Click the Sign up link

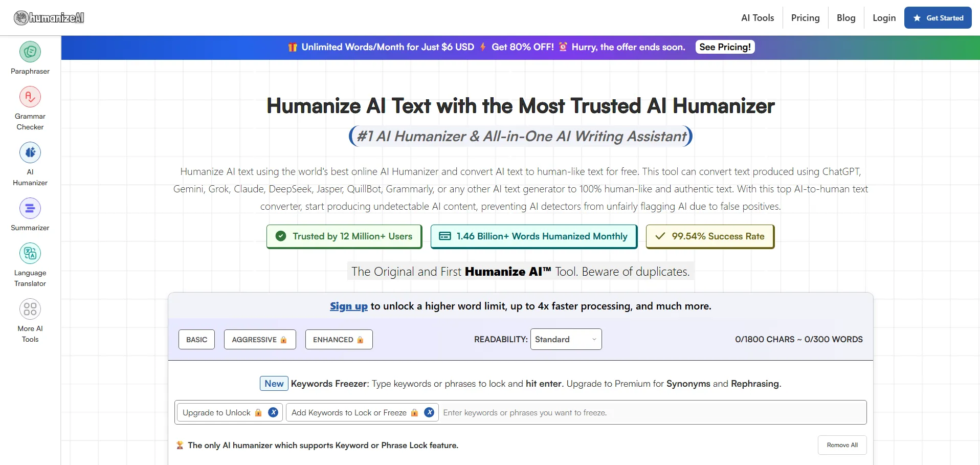[348, 306]
